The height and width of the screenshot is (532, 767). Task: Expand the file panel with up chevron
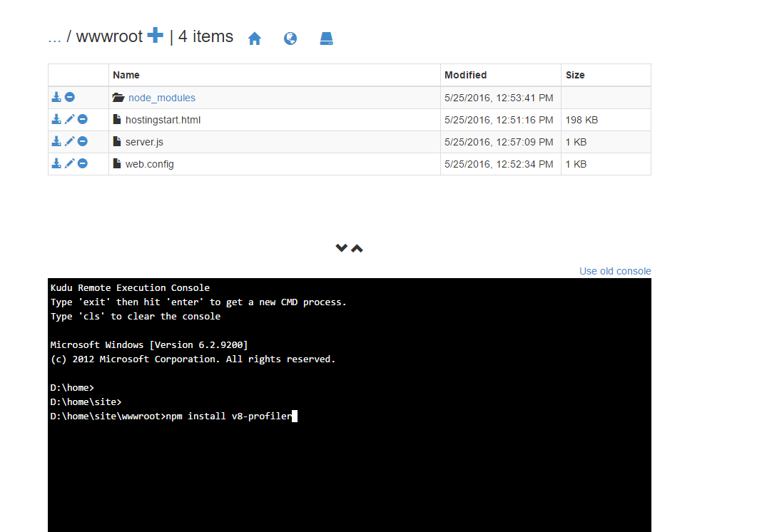(357, 248)
